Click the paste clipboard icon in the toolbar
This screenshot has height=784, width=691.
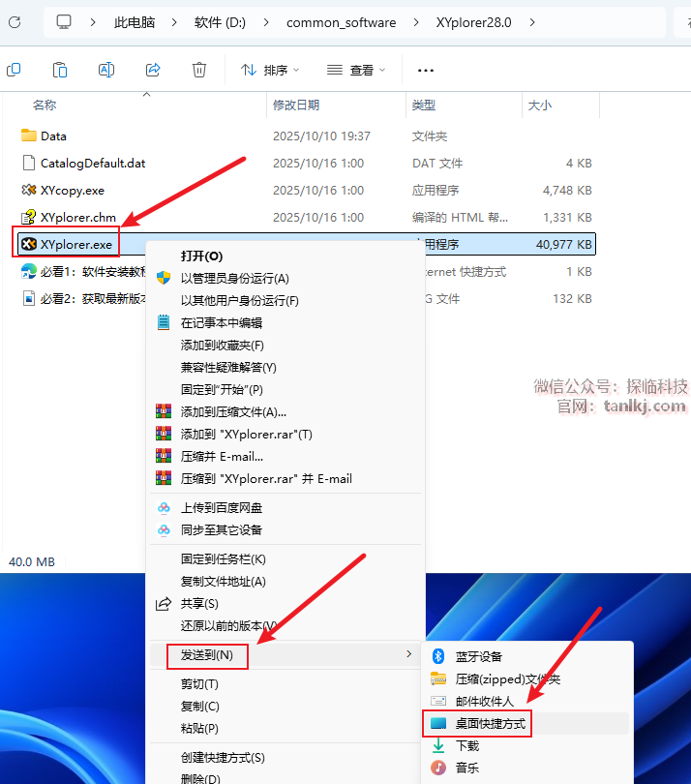point(59,70)
